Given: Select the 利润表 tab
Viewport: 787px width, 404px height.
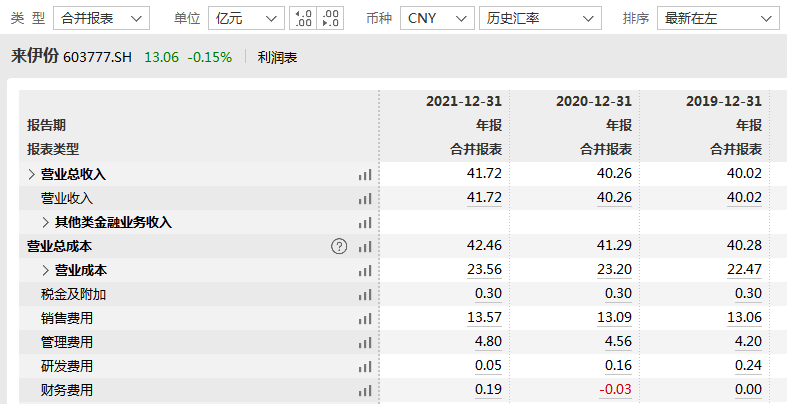Looking at the screenshot, I should [277, 57].
